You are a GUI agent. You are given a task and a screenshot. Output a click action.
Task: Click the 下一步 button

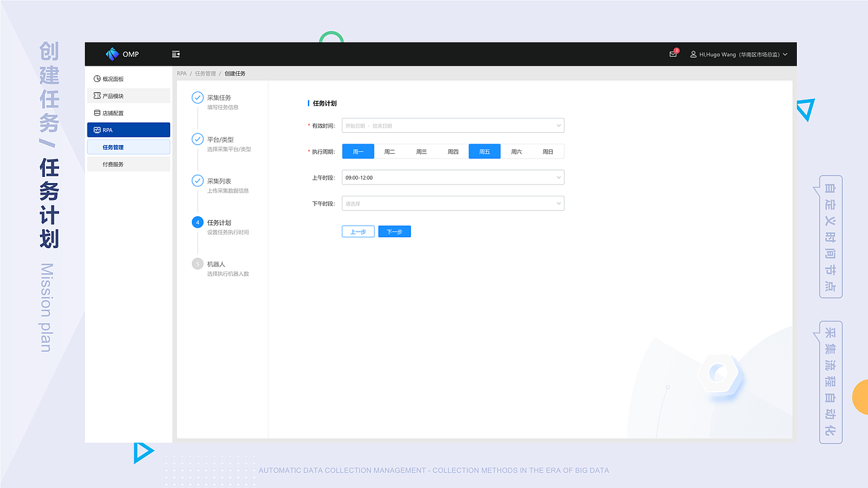[395, 232]
